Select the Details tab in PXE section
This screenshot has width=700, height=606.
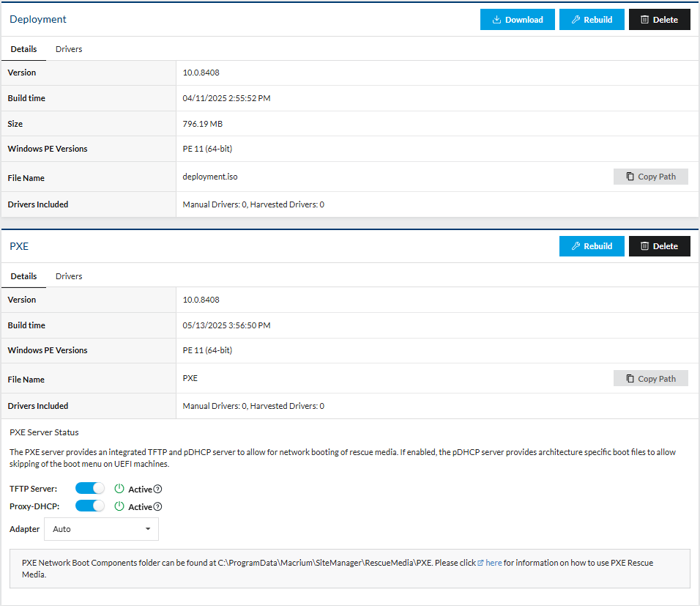pyautogui.click(x=23, y=276)
